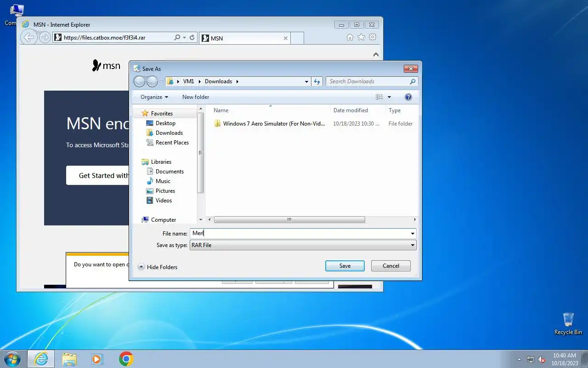Click navigation pane vertical scrollbar
The image size is (588, 368).
point(200,153)
